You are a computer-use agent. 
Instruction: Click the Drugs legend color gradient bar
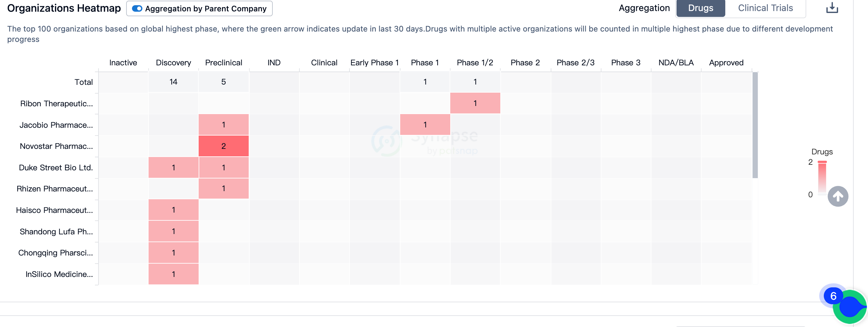(822, 177)
